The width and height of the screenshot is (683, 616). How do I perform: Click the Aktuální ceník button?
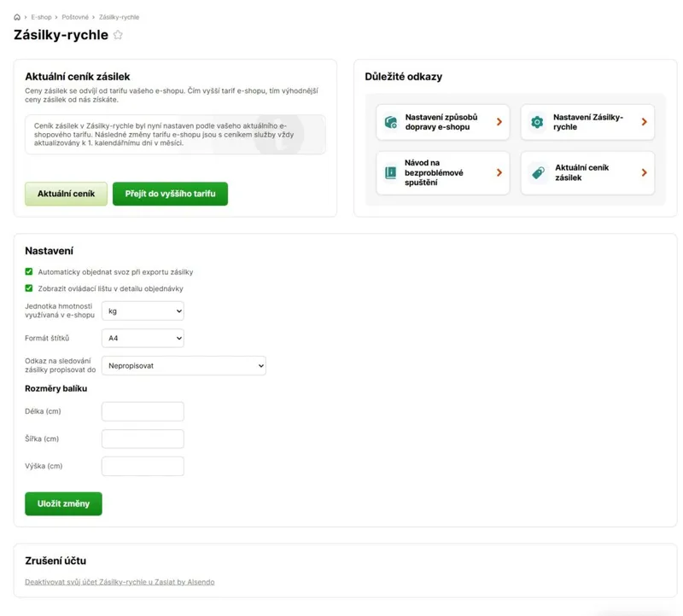pos(66,194)
